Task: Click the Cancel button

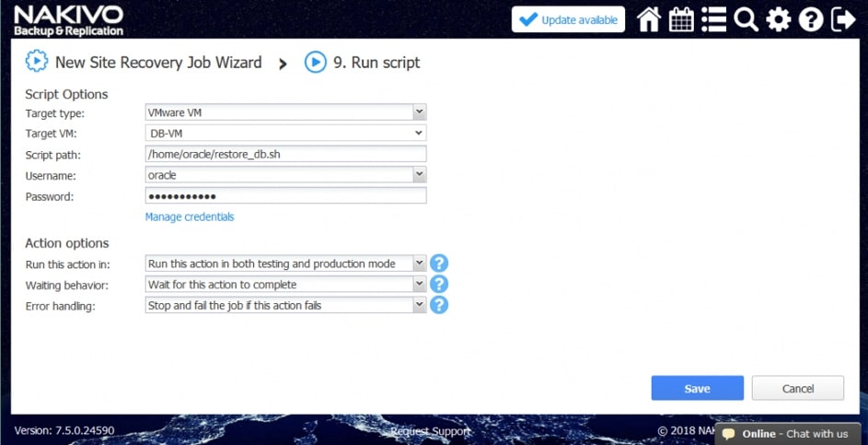Action: tap(797, 388)
